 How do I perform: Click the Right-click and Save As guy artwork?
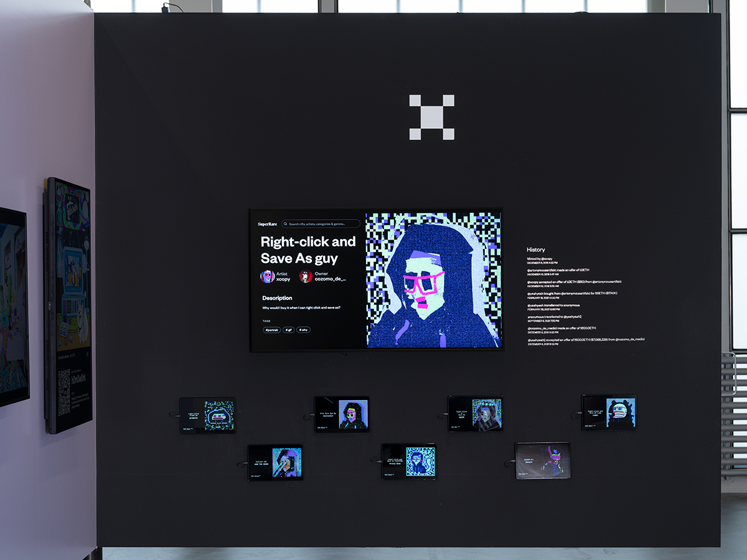tap(433, 280)
